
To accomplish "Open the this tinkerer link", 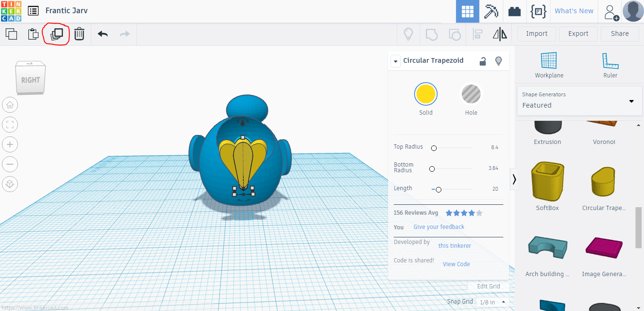I will [455, 246].
